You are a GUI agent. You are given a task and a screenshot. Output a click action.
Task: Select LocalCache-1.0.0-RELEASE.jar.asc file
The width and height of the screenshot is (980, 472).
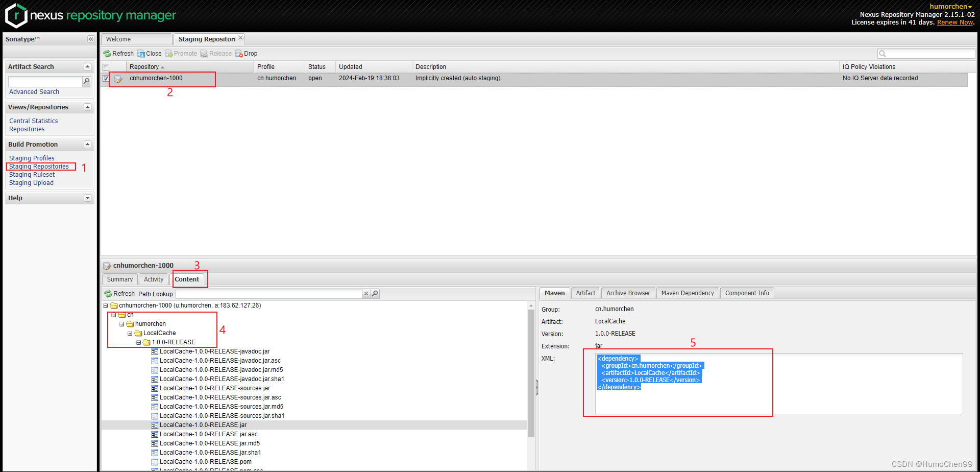tap(208, 434)
